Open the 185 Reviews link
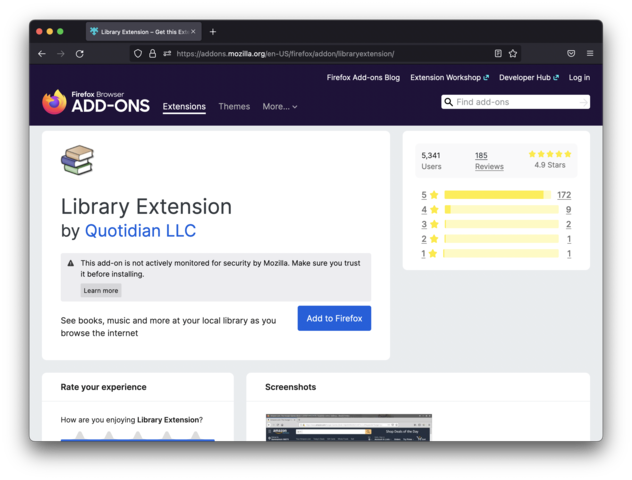 point(489,161)
